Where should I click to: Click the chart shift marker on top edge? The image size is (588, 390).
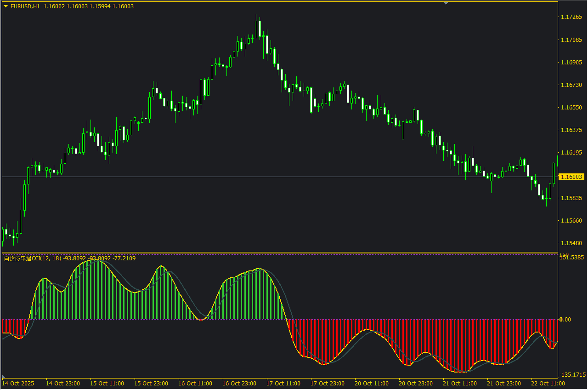tap(445, 3)
